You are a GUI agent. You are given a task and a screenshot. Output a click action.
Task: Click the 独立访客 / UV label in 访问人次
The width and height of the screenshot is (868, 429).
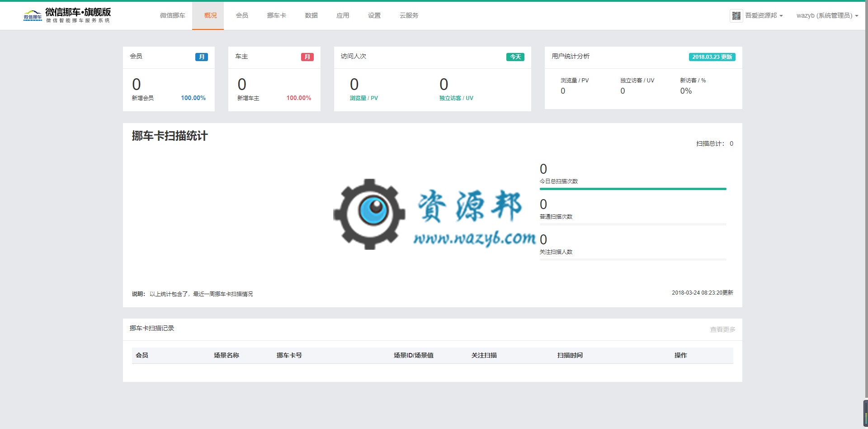click(456, 98)
